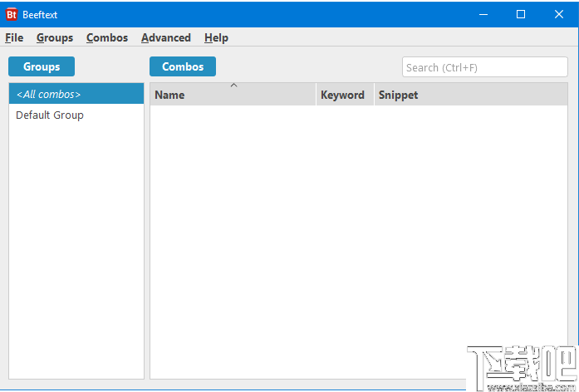The height and width of the screenshot is (392, 579).
Task: Open the Help menu
Action: 216,37
